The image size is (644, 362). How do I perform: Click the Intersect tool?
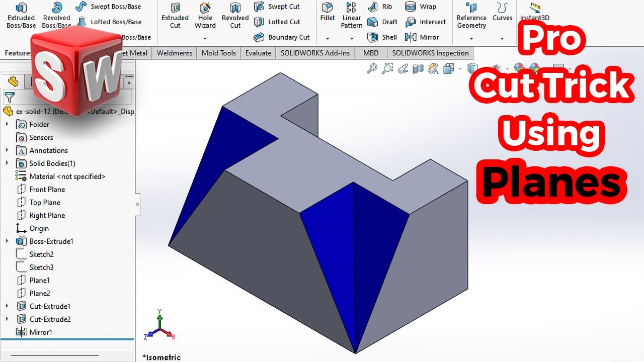[426, 22]
